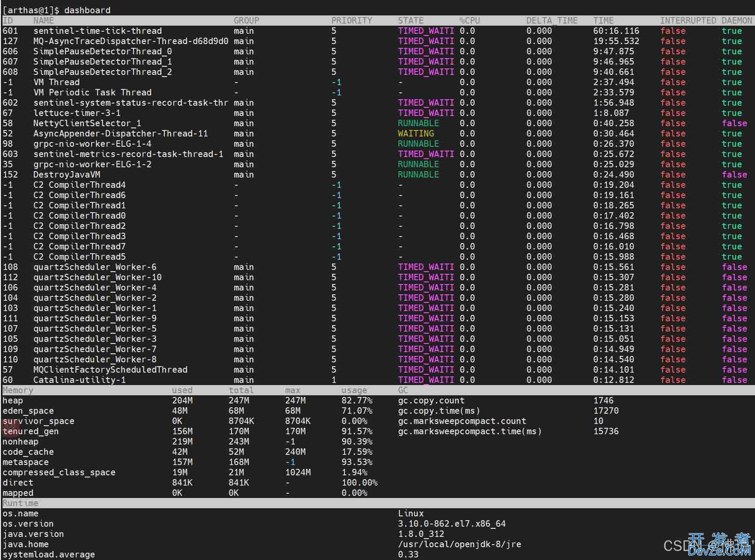Click 'compressed_class_space' row label
Viewport: 755px width, 560px height.
(x=59, y=472)
